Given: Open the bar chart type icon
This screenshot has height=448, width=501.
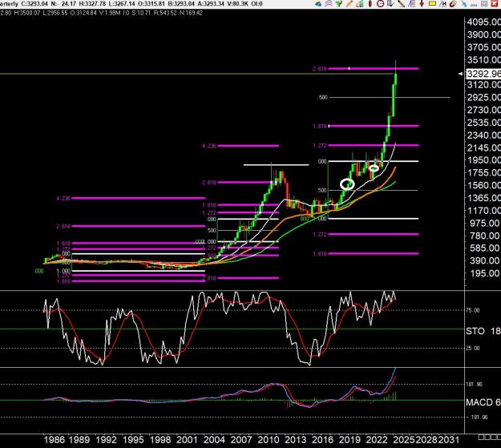Looking at the screenshot, I should tap(360, 3).
